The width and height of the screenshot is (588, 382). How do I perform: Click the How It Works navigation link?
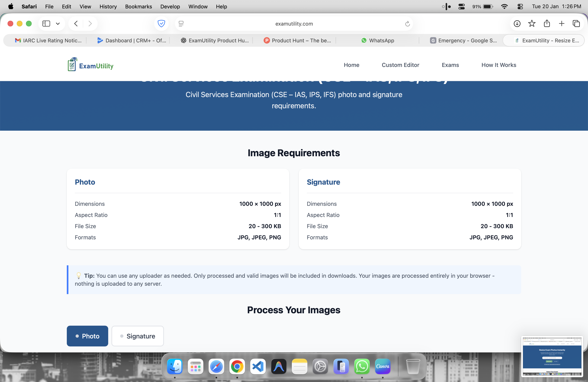tap(499, 65)
